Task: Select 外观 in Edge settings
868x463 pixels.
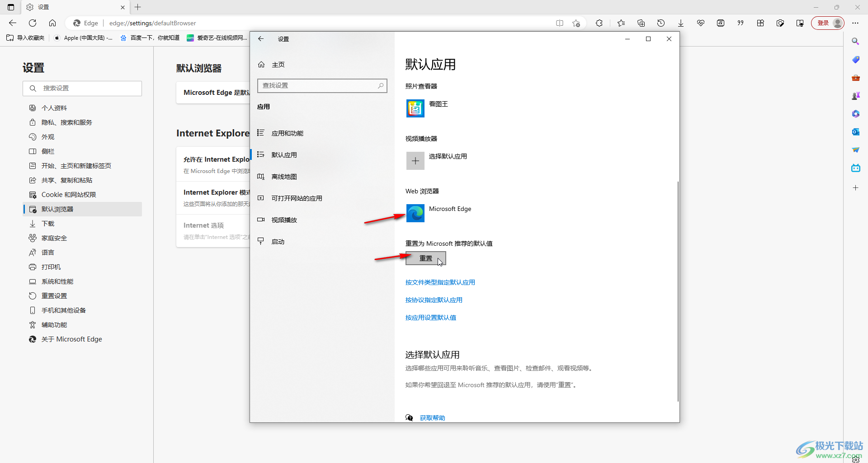Action: (x=82, y=137)
